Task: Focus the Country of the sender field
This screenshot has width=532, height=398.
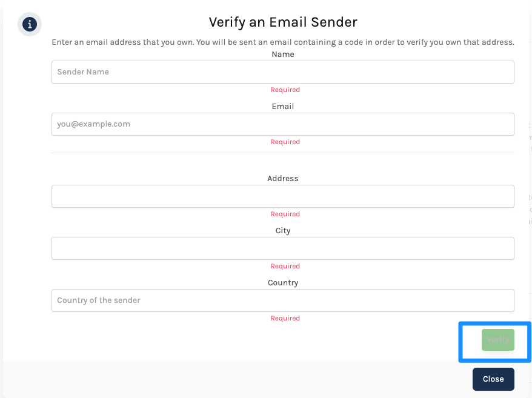Action: pyautogui.click(x=282, y=300)
